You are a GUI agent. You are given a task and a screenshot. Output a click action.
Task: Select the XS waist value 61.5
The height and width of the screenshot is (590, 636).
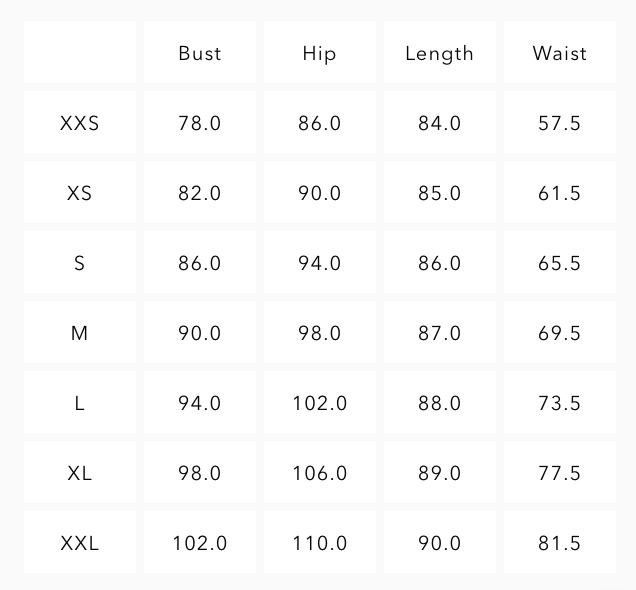(x=560, y=193)
